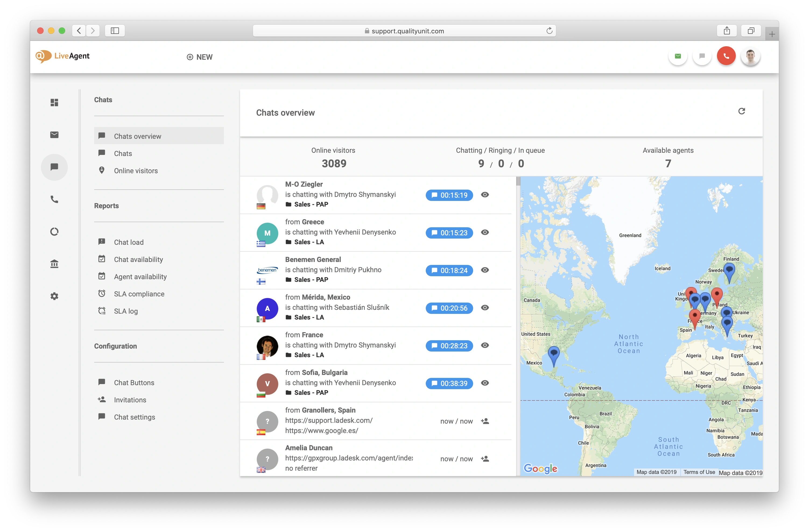Open Chat Buttons configuration
Screen dimensions: 809x532
159,382
